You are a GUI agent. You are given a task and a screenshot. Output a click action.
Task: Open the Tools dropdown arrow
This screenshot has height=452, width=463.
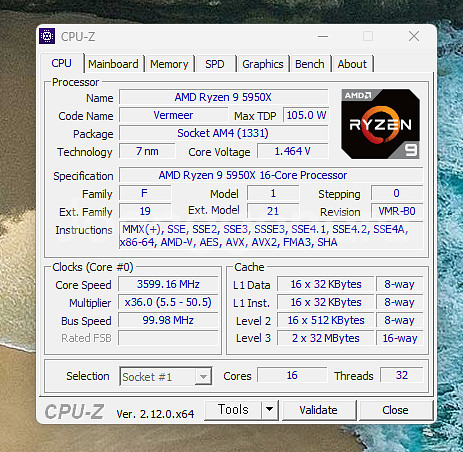pos(270,409)
